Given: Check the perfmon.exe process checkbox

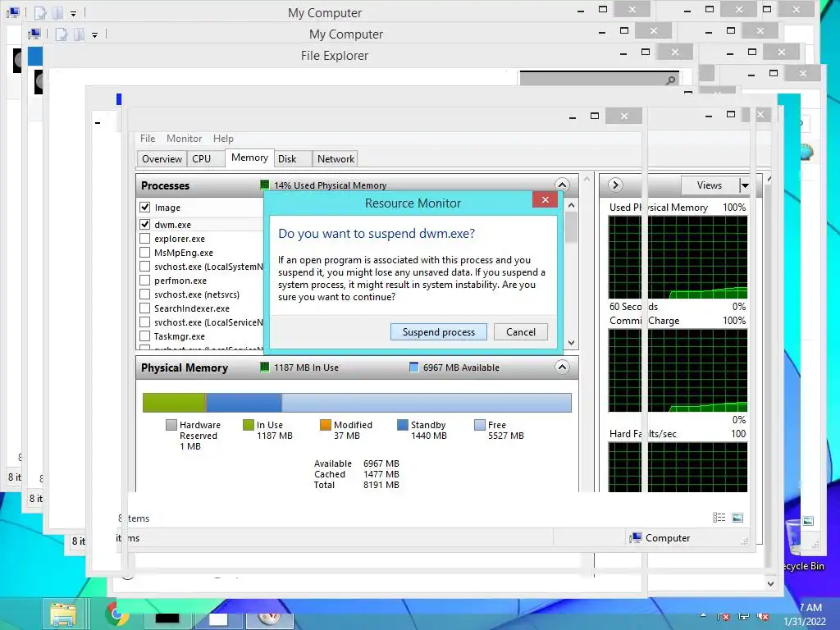Looking at the screenshot, I should tap(144, 280).
